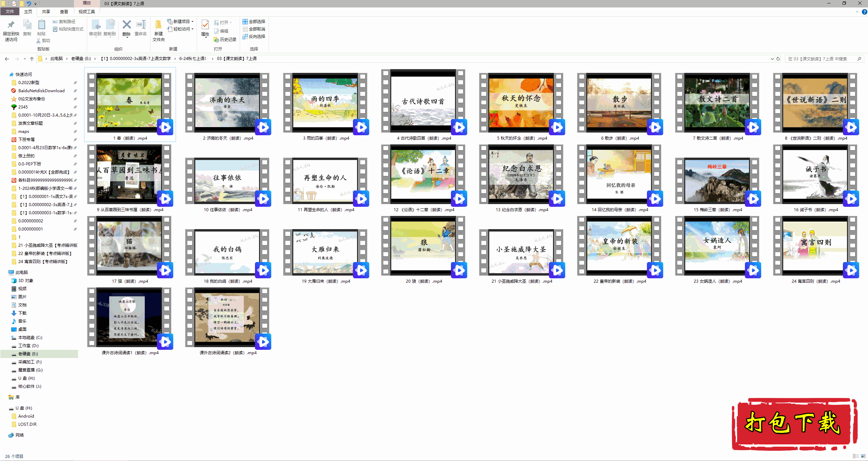Click Paste shortcut in ribbon
The width and height of the screenshot is (868, 461).
[x=68, y=29]
